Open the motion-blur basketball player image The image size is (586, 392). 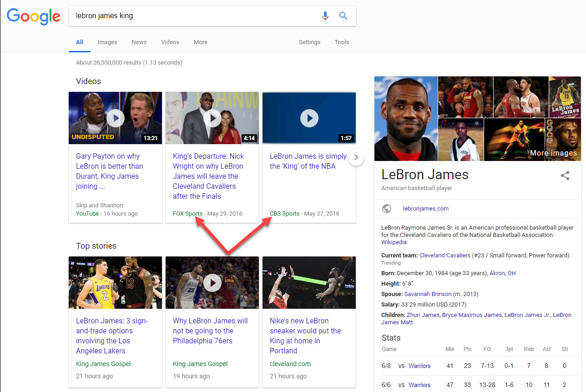point(514,140)
